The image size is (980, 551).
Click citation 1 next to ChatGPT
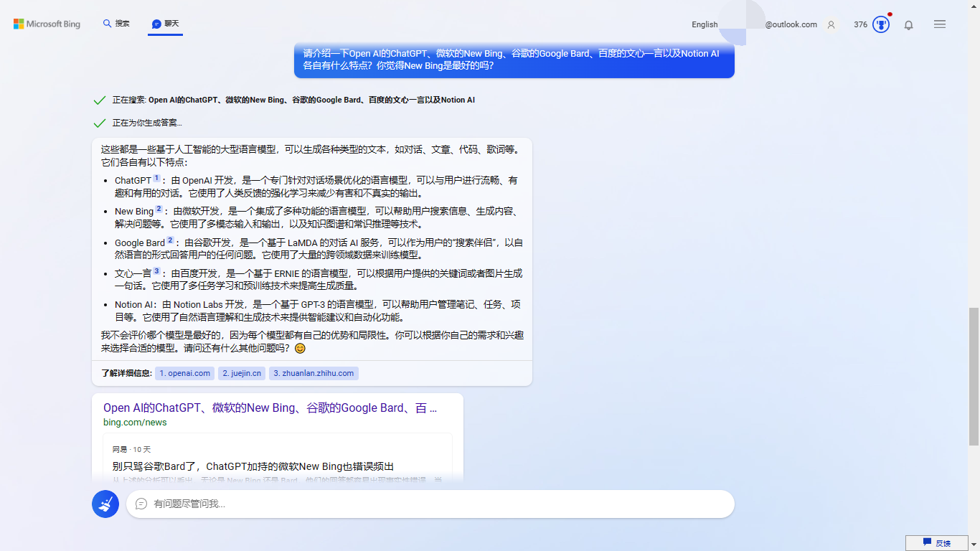156,179
